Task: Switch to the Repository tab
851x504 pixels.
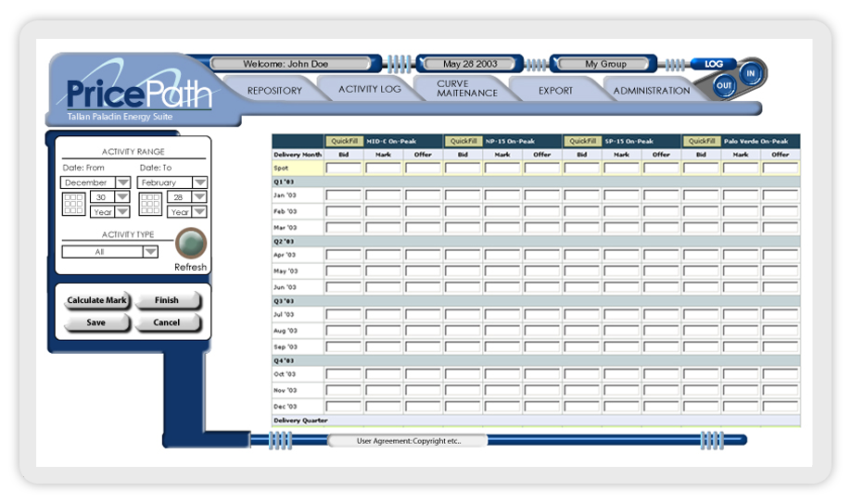Action: click(x=274, y=91)
